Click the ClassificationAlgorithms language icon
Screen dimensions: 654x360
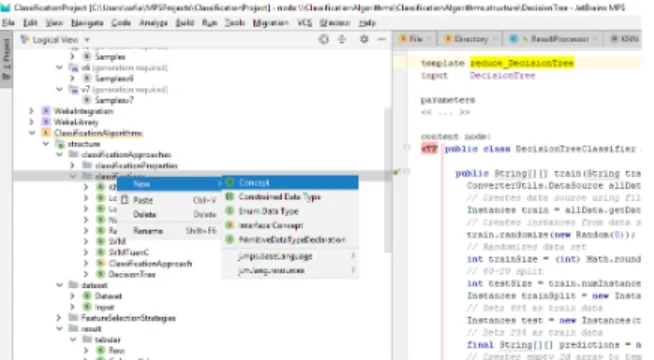point(46,133)
